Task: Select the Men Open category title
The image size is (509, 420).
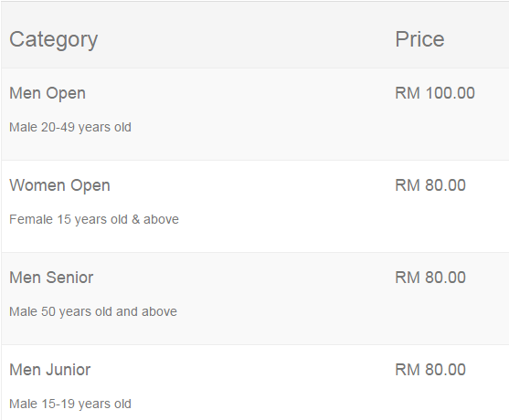Action: click(x=48, y=93)
